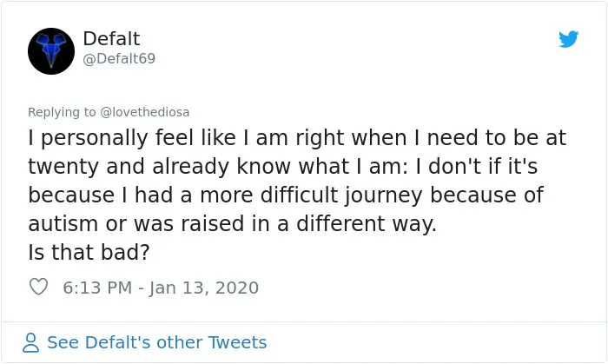Viewport: 608px width, 364px height.
Task: Visit the @Defalt69 handle
Action: [x=119, y=58]
